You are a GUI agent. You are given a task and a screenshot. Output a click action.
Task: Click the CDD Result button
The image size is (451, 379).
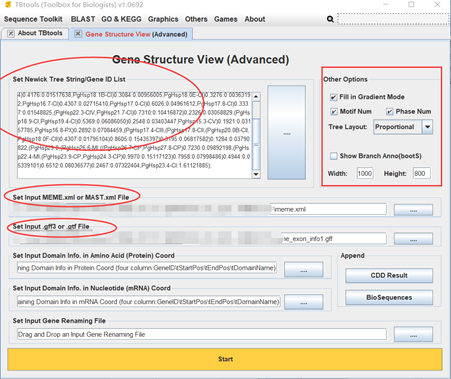pos(389,276)
